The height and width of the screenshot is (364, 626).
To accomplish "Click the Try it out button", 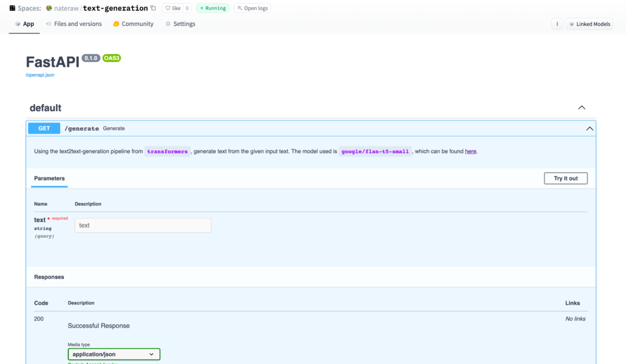I will (565, 178).
